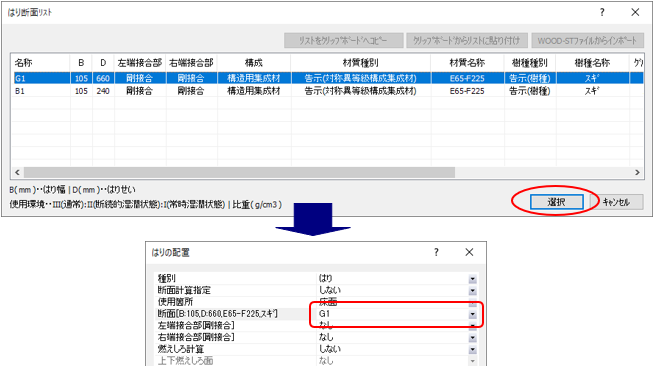Click the D column header
Image resolution: width=655 pixels, height=390 pixels.
103,63
